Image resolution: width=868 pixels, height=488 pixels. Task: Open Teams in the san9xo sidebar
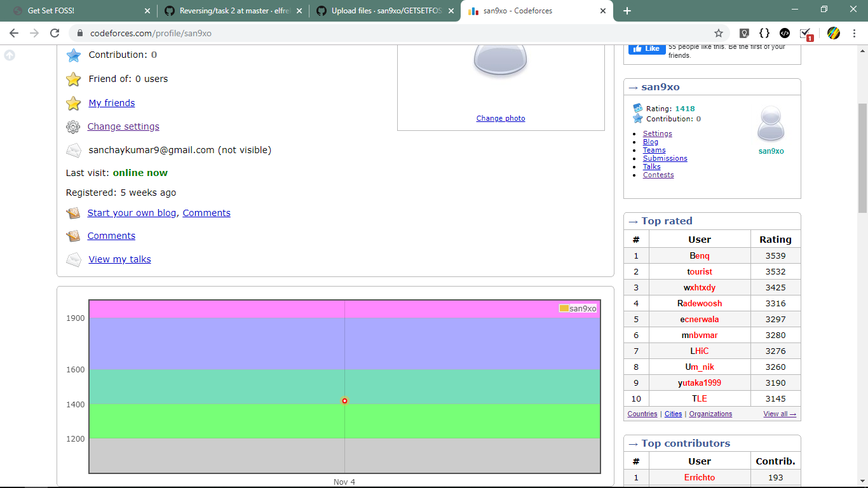tap(654, 150)
